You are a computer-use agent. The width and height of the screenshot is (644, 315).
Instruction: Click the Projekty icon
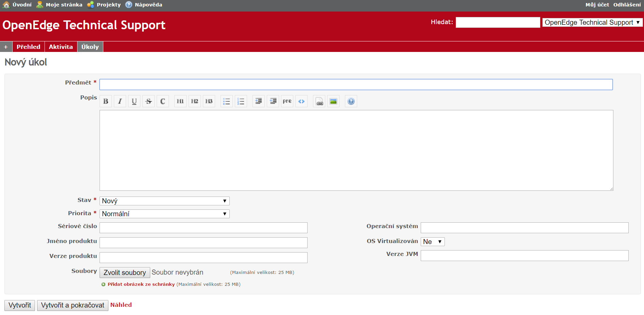(90, 4)
